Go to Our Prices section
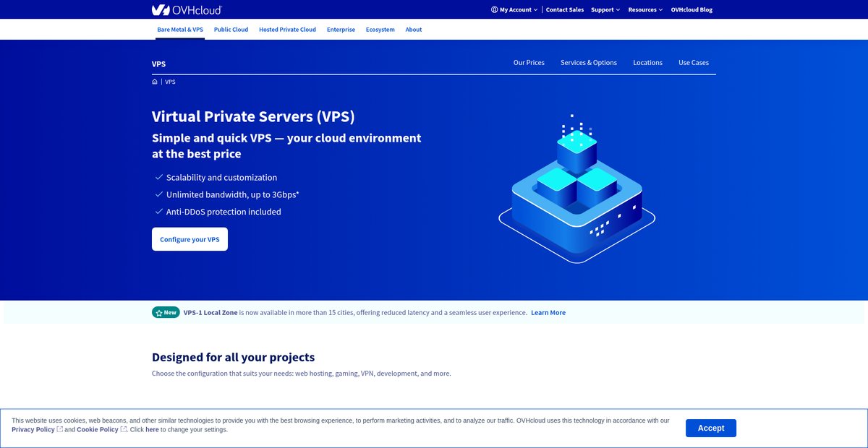 pos(529,63)
